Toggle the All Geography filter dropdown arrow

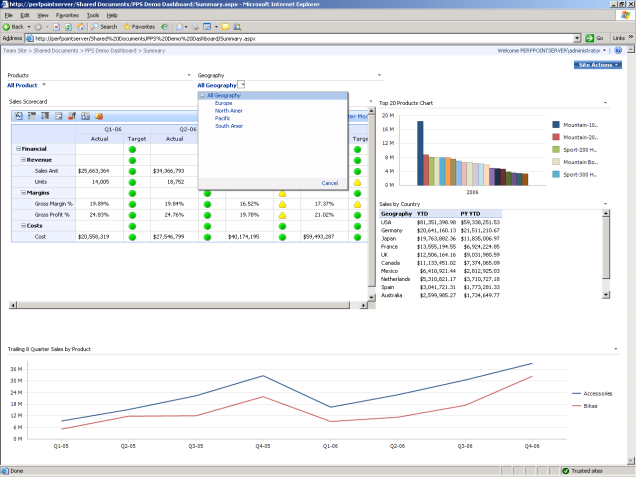241,85
